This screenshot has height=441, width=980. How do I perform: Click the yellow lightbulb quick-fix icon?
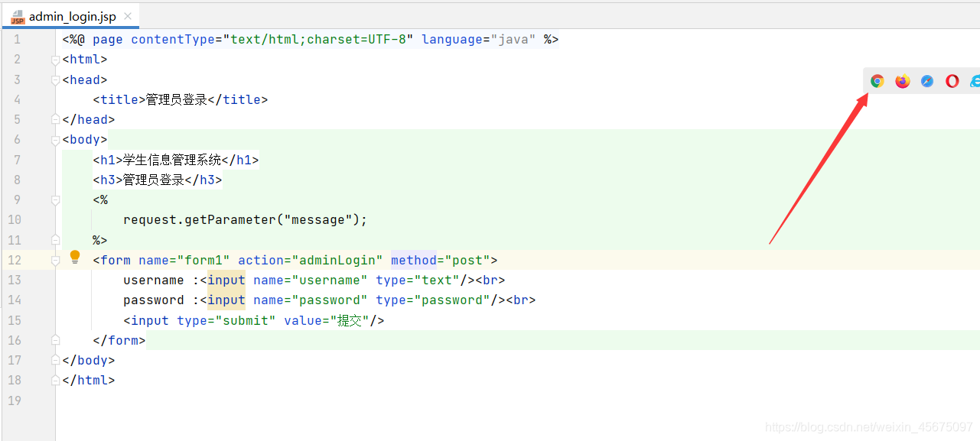[75, 257]
